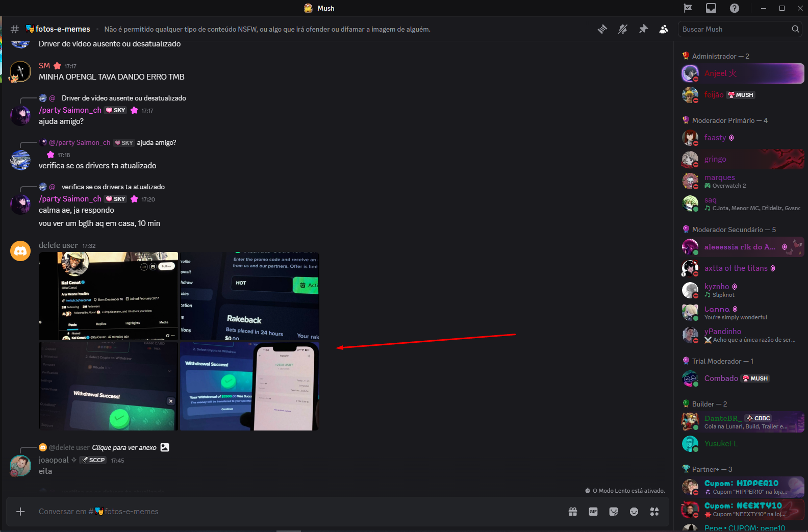Open the help question mark icon
This screenshot has width=808, height=532.
pos(735,8)
